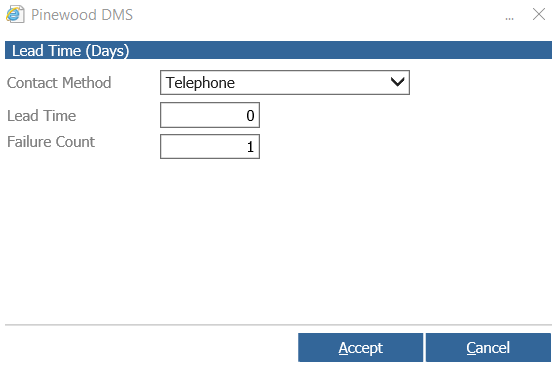Focus the Failure Count input field
Viewport: 557px width, 369px height.
[210, 146]
